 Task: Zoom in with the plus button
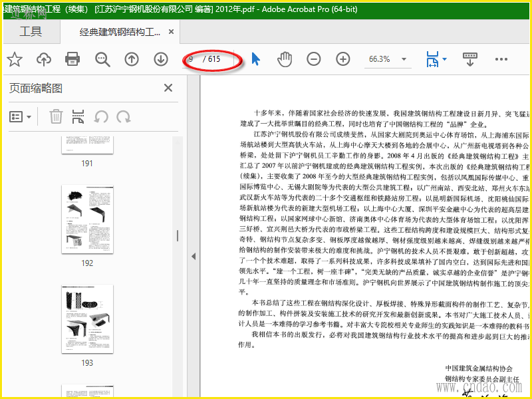343,59
